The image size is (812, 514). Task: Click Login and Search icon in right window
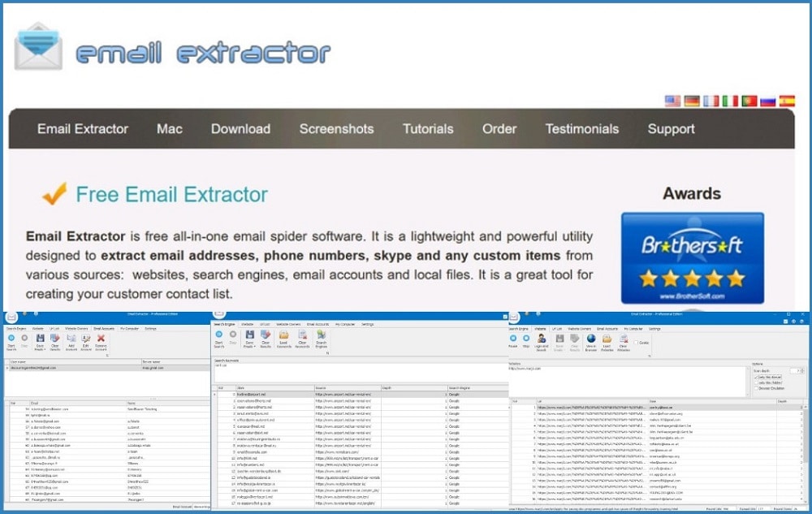point(542,339)
